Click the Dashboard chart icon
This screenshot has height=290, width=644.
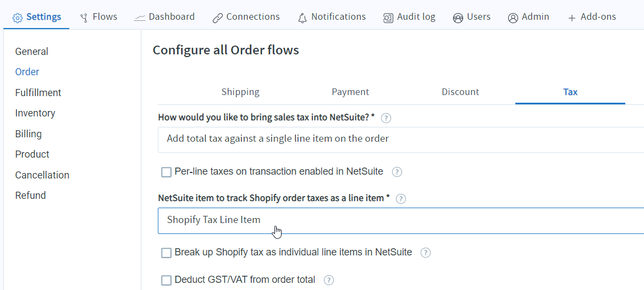pos(140,18)
